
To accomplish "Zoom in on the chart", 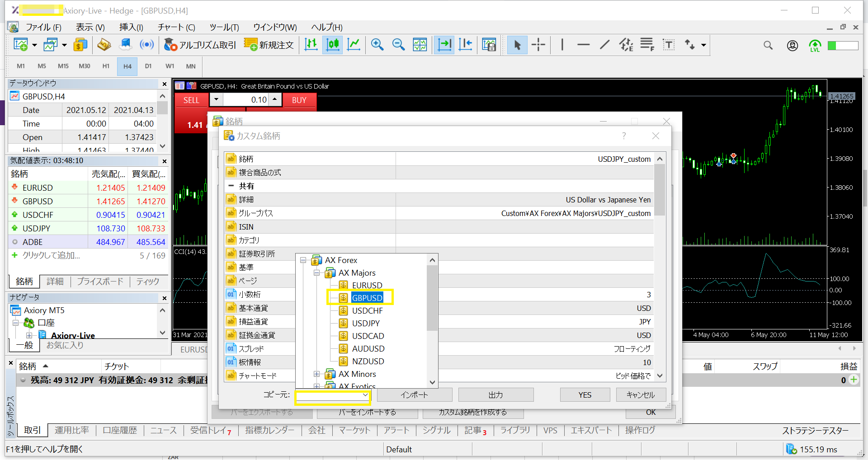I will tap(377, 45).
